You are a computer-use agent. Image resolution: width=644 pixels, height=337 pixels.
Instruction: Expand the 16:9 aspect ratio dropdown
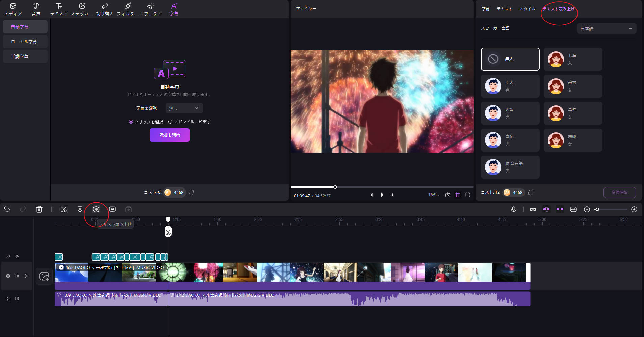click(x=434, y=195)
